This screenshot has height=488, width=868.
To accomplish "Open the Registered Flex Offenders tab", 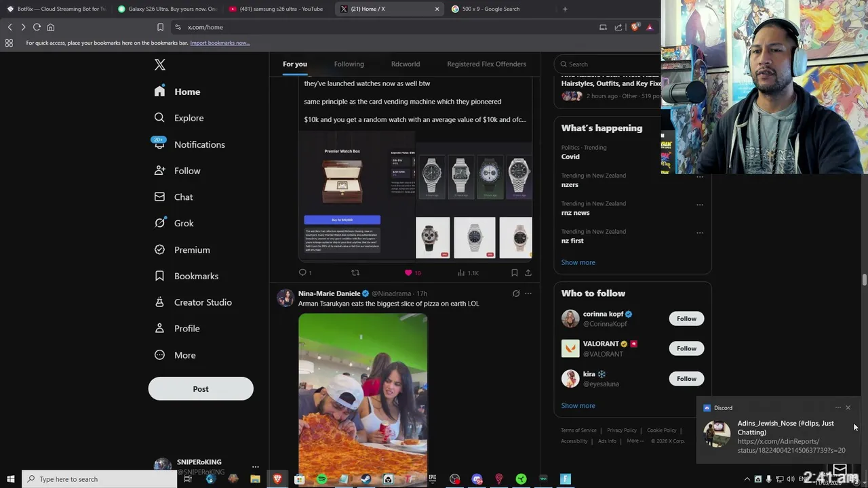I will coord(486,64).
